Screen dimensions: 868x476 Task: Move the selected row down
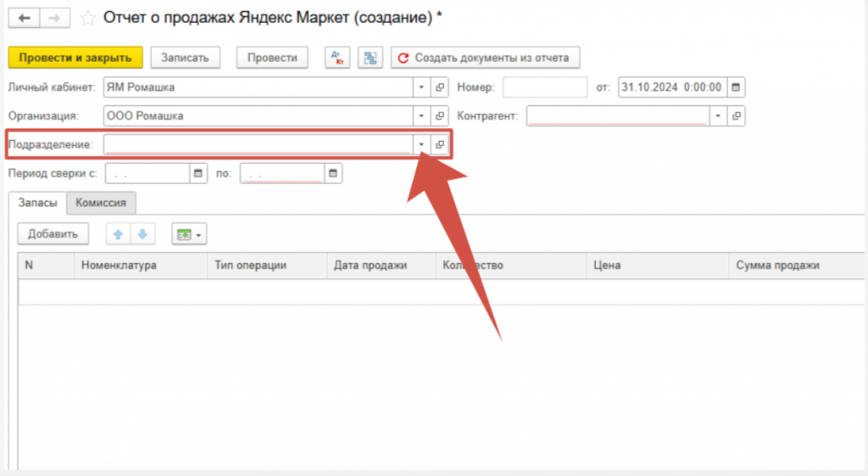click(x=143, y=234)
